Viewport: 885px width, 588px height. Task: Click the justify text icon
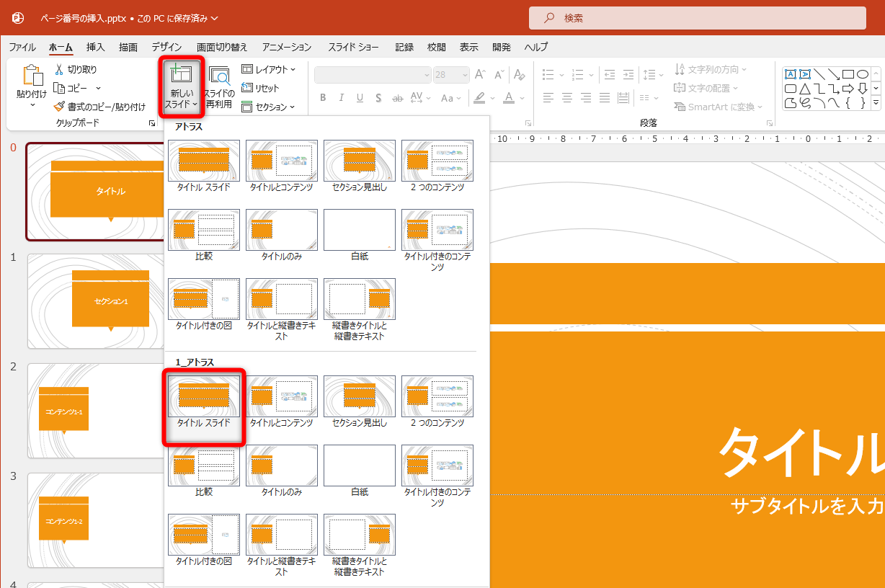(605, 97)
